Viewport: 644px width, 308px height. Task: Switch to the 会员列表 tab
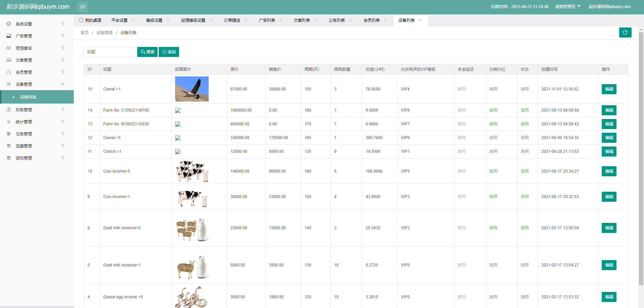[371, 20]
